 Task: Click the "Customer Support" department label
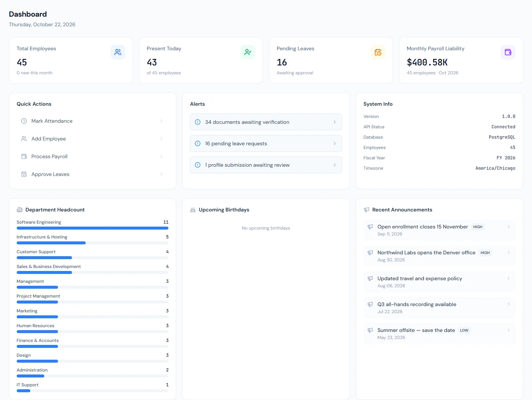pyautogui.click(x=36, y=252)
